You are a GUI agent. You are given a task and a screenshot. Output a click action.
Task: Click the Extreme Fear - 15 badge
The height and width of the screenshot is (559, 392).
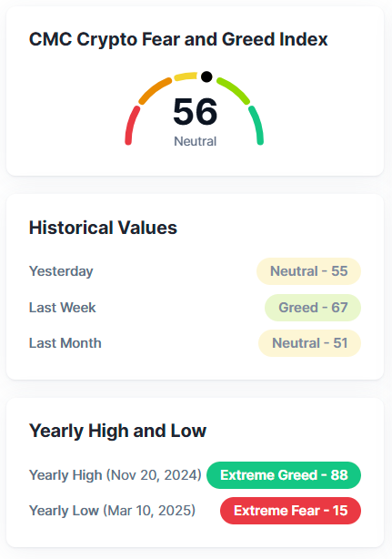[x=290, y=511]
